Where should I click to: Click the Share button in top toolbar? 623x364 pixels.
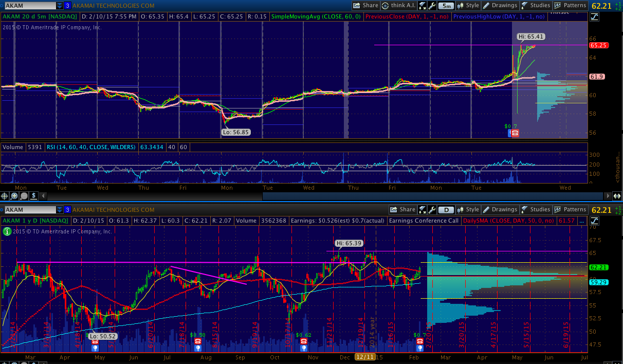pos(365,6)
